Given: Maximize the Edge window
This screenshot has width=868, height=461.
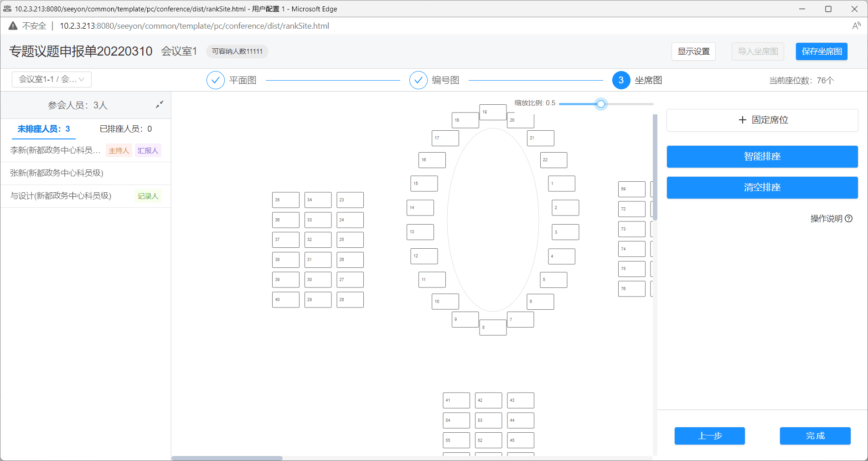Looking at the screenshot, I should pos(828,9).
